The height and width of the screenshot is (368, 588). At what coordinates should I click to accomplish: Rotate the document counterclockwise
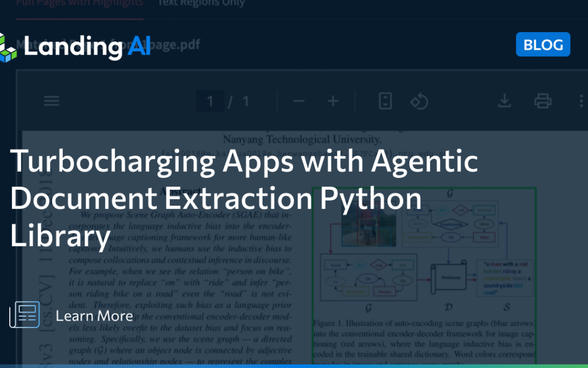(419, 101)
